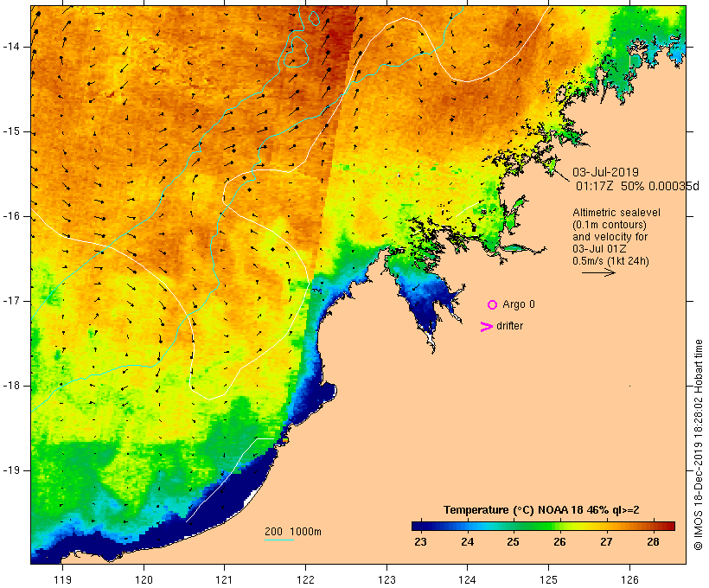Screen dimensions: 709x588
Task: Click the and velocity for text line
Action: tap(610, 237)
